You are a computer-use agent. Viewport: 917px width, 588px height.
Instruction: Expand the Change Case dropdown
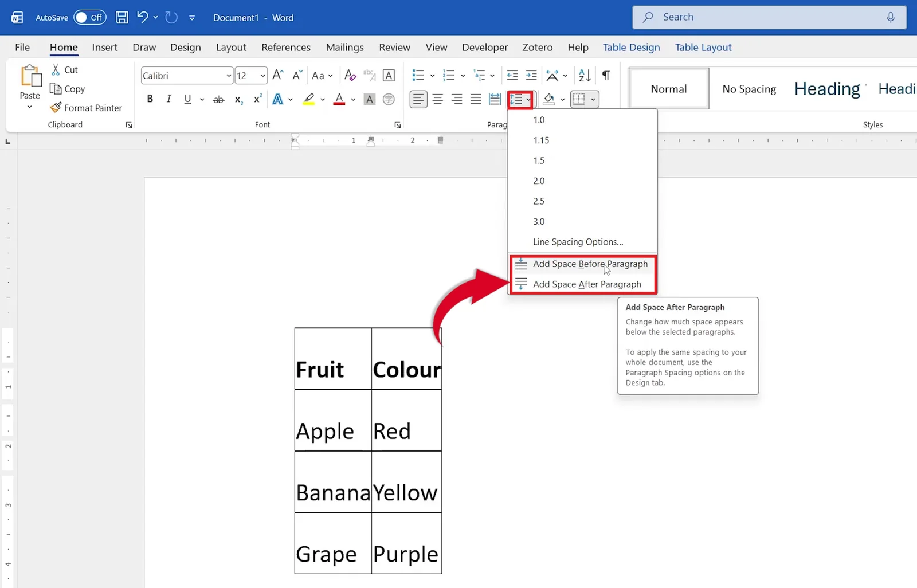[x=331, y=76]
